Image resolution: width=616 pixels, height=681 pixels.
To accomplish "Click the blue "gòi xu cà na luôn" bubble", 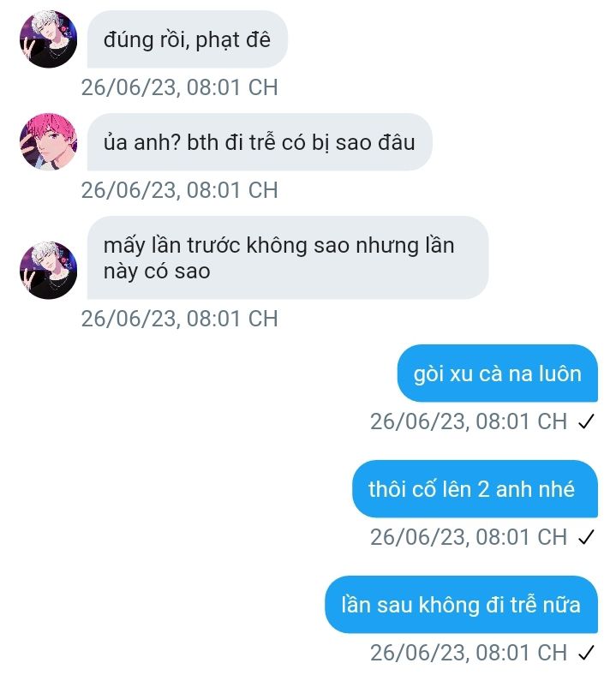I will 498,373.
